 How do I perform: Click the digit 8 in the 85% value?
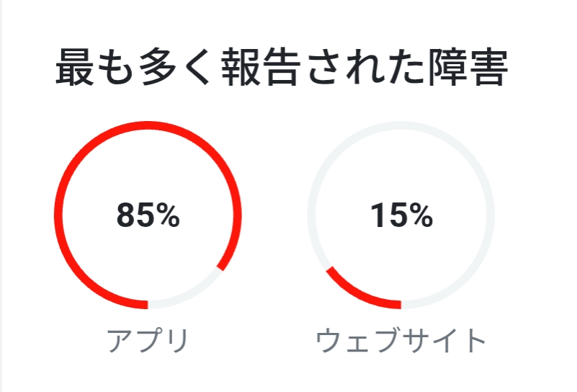[x=125, y=215]
